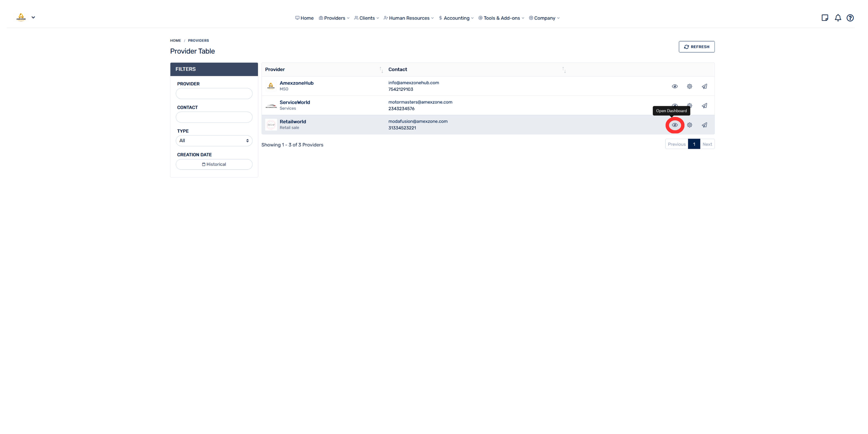Viewport: 868px width, 434px height.
Task: Open the Providers menu
Action: point(334,18)
